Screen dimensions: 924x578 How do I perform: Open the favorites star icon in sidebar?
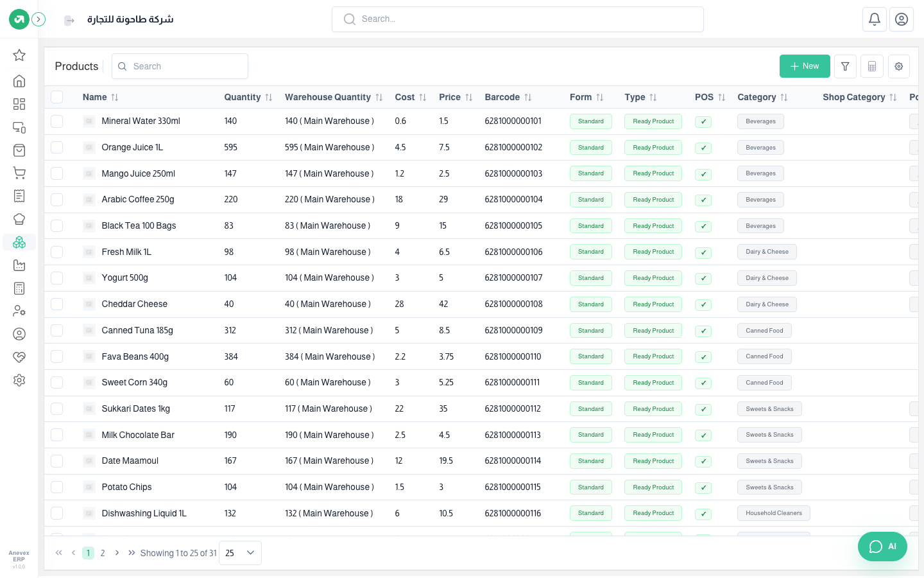19,55
